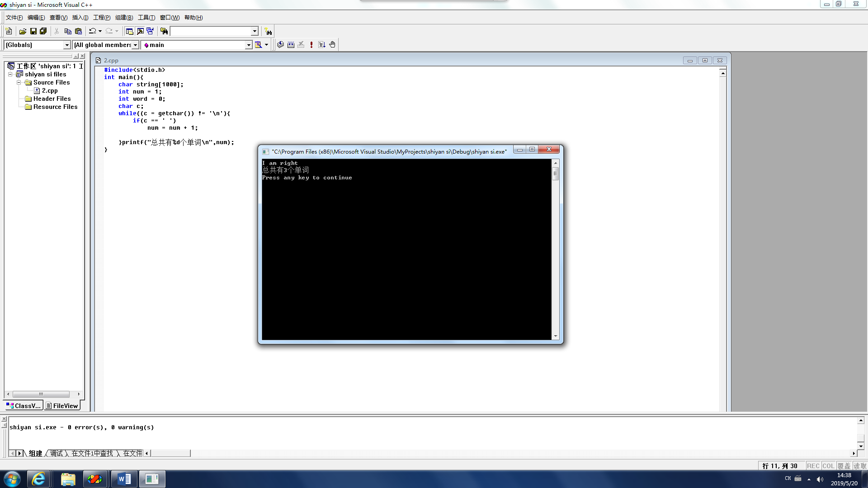Click the New Text File icon
The height and width of the screenshot is (488, 868).
(x=9, y=31)
